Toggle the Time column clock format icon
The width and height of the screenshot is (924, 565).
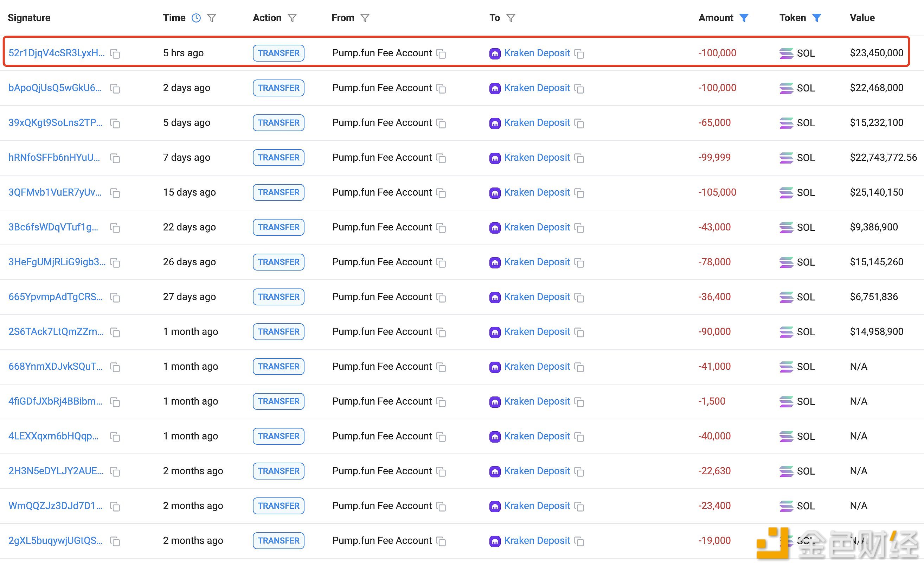tap(196, 18)
